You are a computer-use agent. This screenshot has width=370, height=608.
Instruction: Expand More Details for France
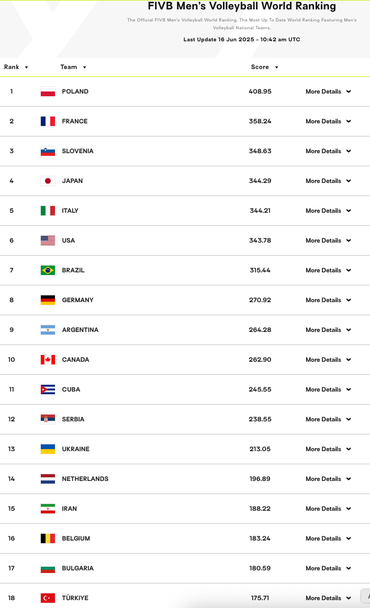pyautogui.click(x=328, y=121)
